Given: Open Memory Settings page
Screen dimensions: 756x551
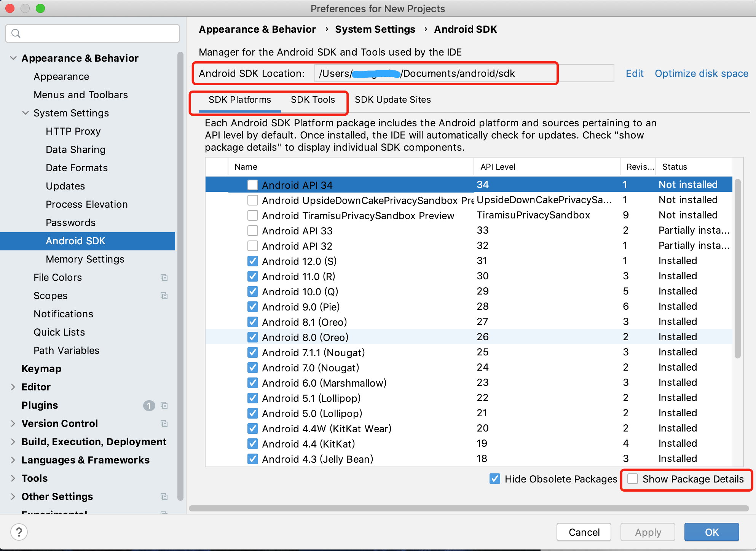Looking at the screenshot, I should (x=85, y=259).
